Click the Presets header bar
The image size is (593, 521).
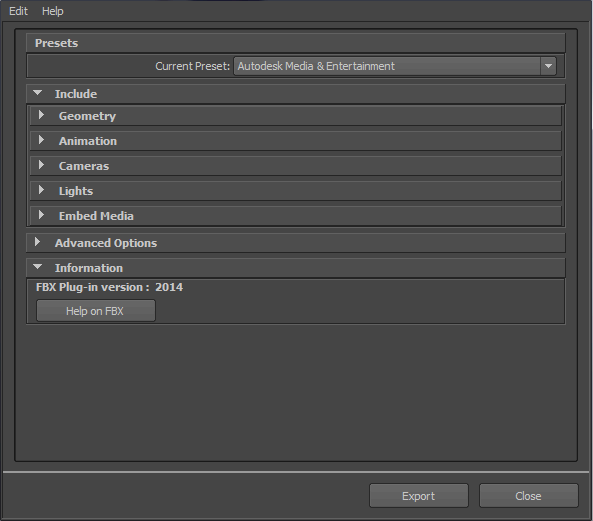(296, 43)
